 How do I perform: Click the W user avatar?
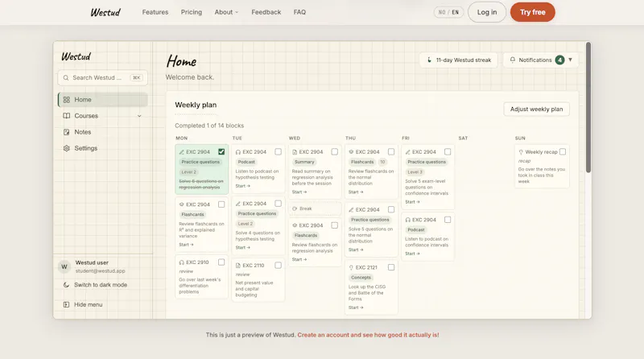[64, 266]
